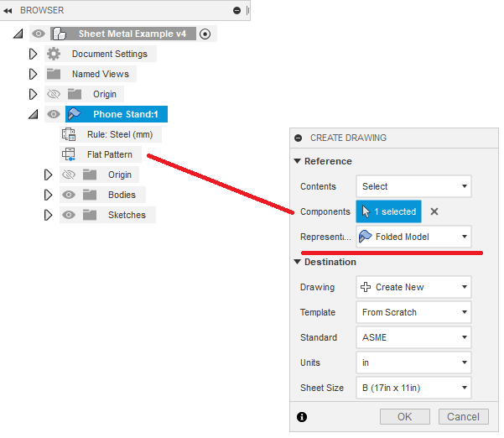Viewport: 504px width, 438px height.
Task: Select the Flat Pattern entry
Action: point(101,154)
